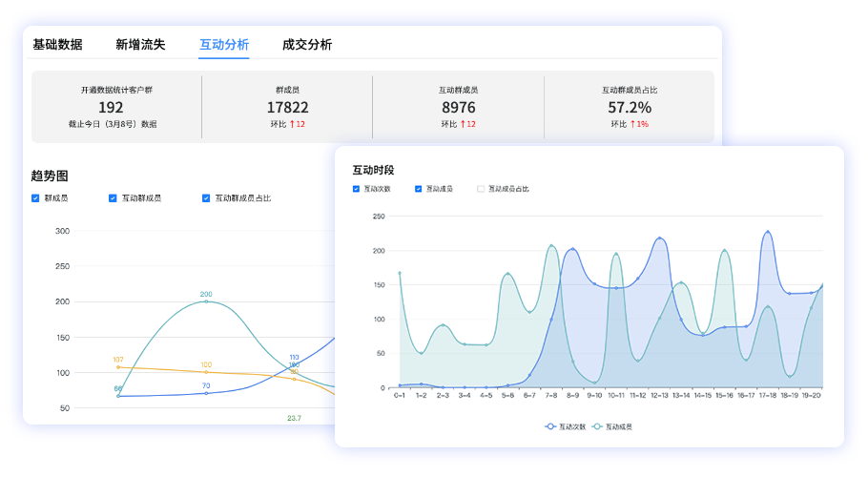Switch to the 新增流失 tab
The height and width of the screenshot is (477, 868).
[140, 44]
